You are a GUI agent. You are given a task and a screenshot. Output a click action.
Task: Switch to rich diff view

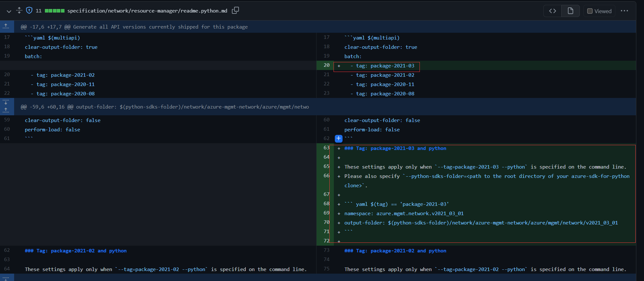point(570,11)
